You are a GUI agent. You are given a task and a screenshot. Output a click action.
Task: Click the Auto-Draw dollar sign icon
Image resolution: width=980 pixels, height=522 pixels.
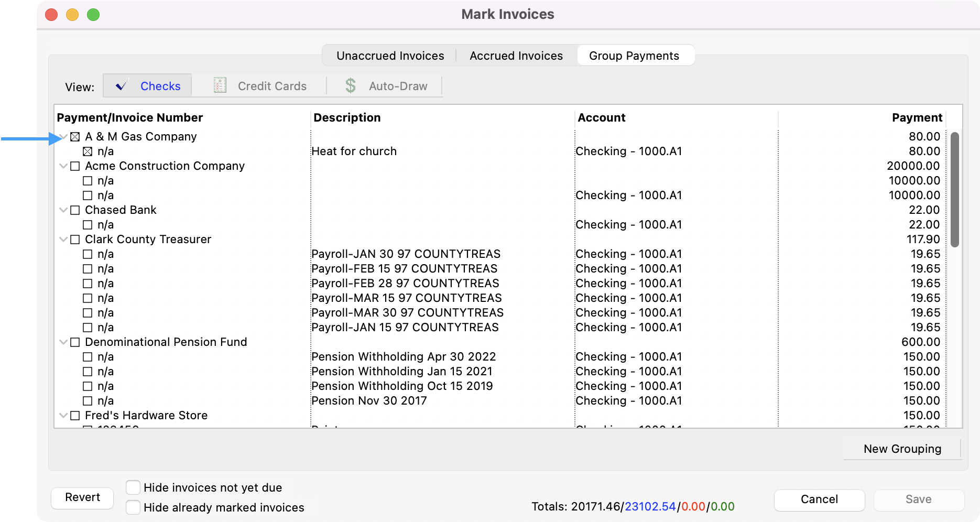(350, 85)
